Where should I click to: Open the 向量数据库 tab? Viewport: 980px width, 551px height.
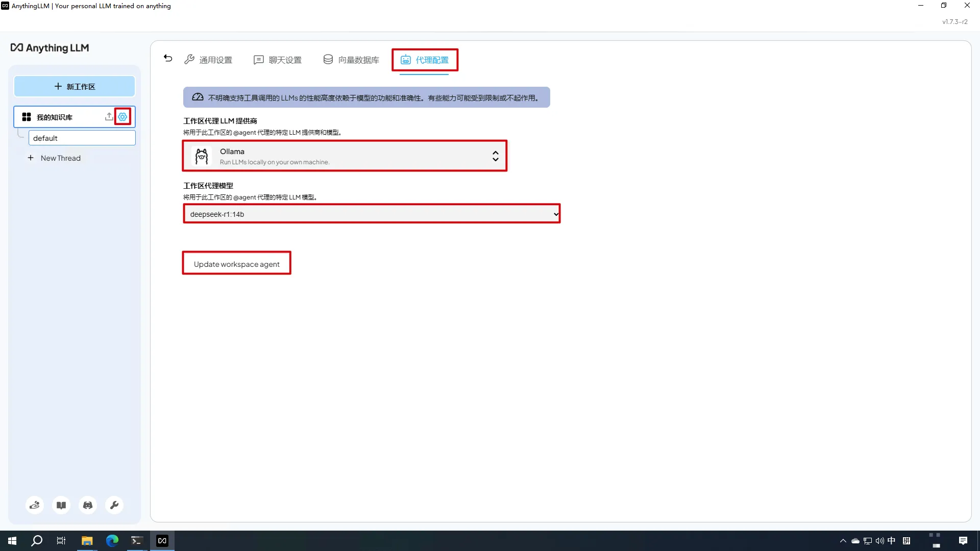351,60
